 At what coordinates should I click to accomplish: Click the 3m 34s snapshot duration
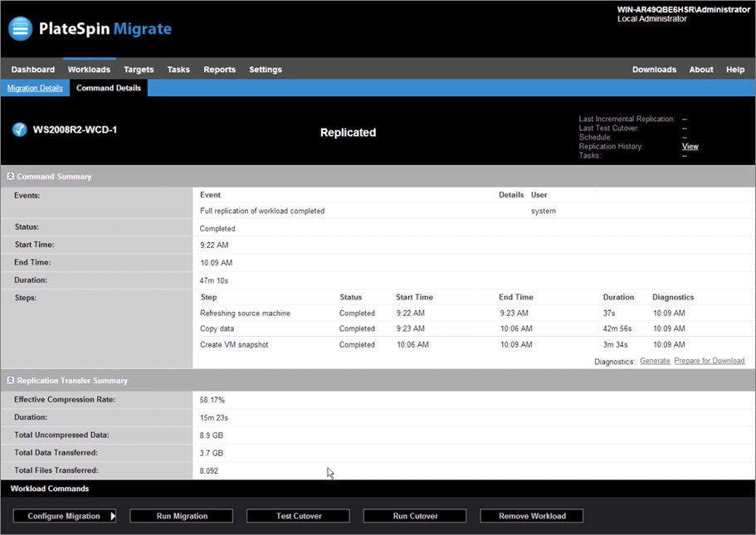615,344
